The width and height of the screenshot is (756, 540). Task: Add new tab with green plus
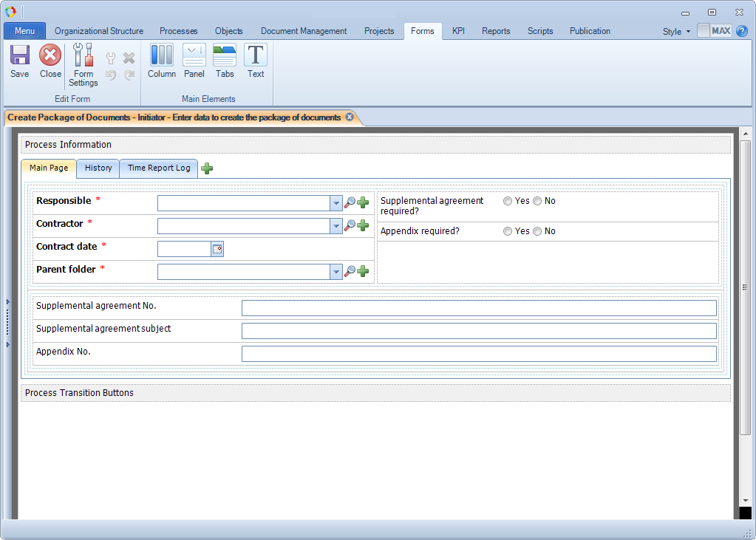(x=207, y=168)
